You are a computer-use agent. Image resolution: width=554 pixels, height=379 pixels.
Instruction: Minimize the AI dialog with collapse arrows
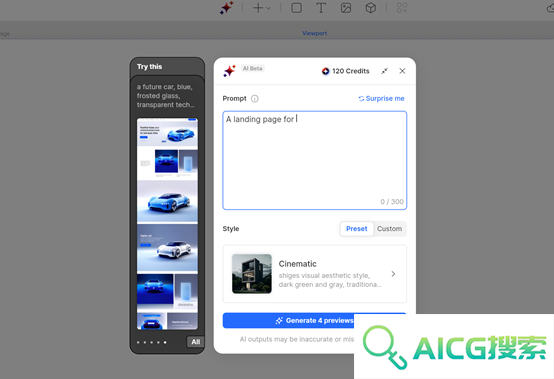(384, 71)
